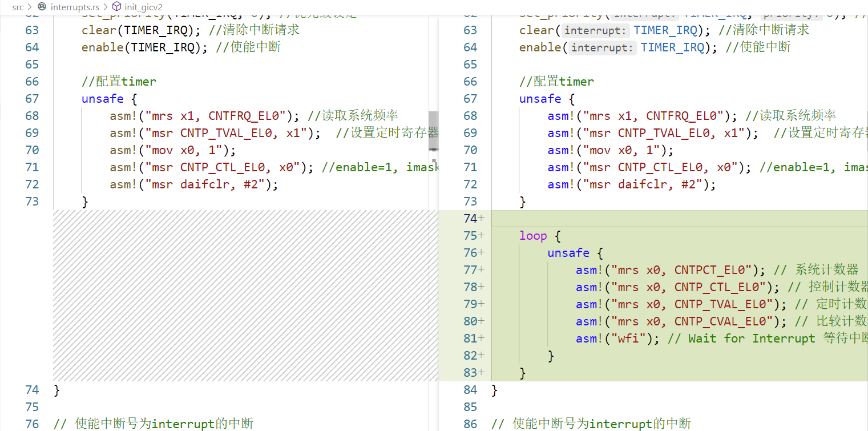The height and width of the screenshot is (431, 868).
Task: Select line number 67 in the original pane
Action: (32, 99)
